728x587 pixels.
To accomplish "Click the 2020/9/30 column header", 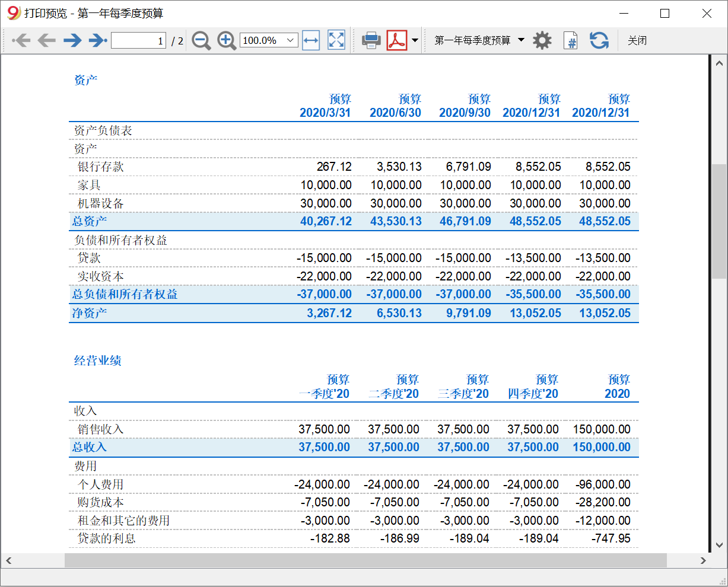I will pos(465,113).
